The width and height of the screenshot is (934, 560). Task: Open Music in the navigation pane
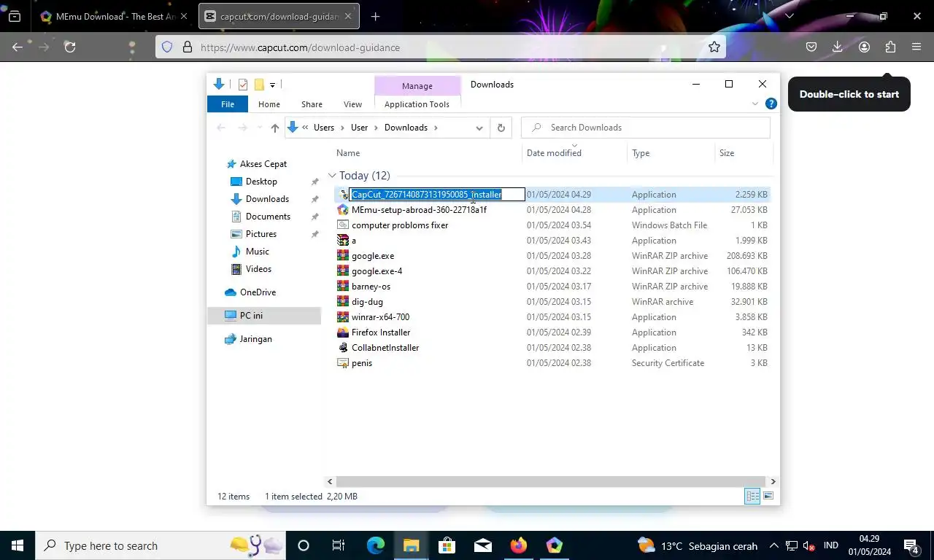click(x=257, y=252)
